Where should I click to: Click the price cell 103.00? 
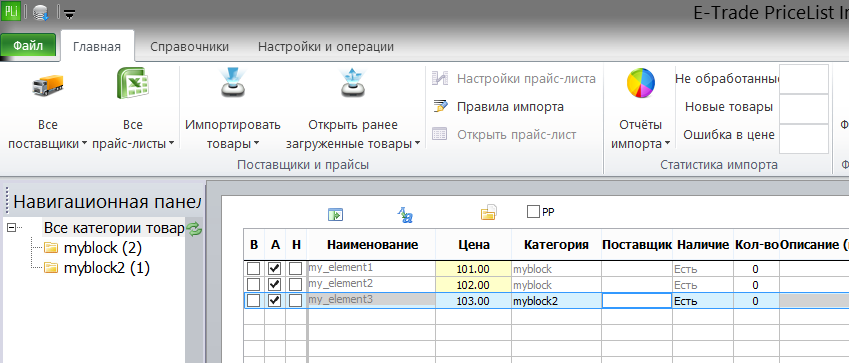coord(473,301)
